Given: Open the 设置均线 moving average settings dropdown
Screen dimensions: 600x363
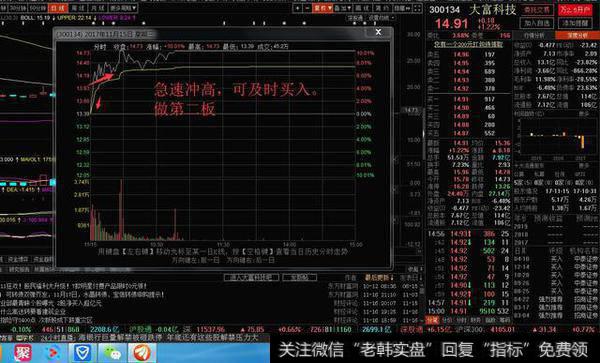Looking at the screenshot, I should point(381,18).
